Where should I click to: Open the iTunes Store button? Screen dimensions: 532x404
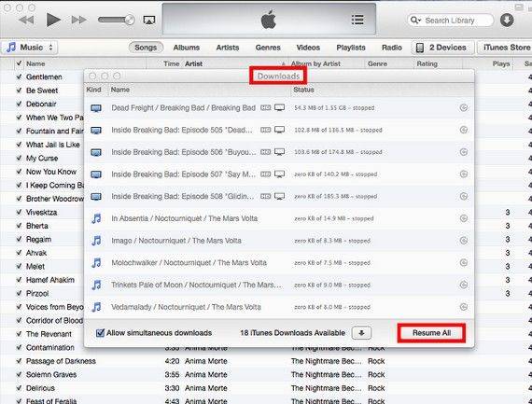point(505,48)
